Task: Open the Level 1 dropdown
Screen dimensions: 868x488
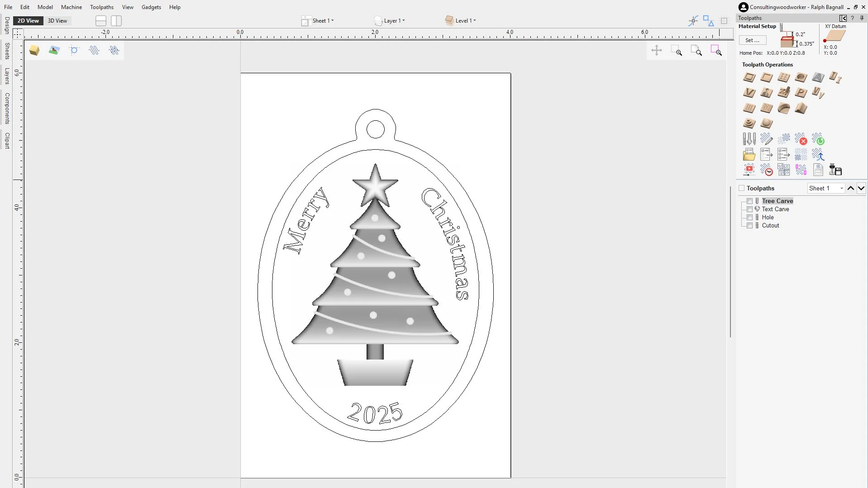Action: pos(461,21)
